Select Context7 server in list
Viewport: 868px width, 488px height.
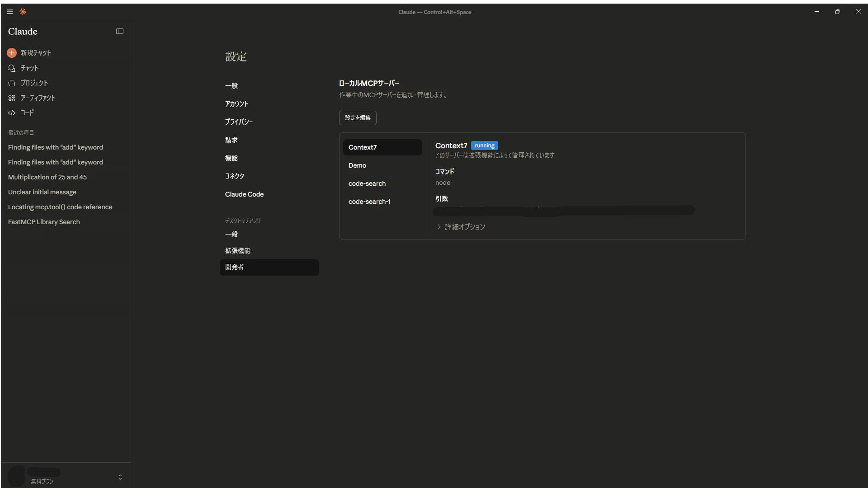point(382,147)
